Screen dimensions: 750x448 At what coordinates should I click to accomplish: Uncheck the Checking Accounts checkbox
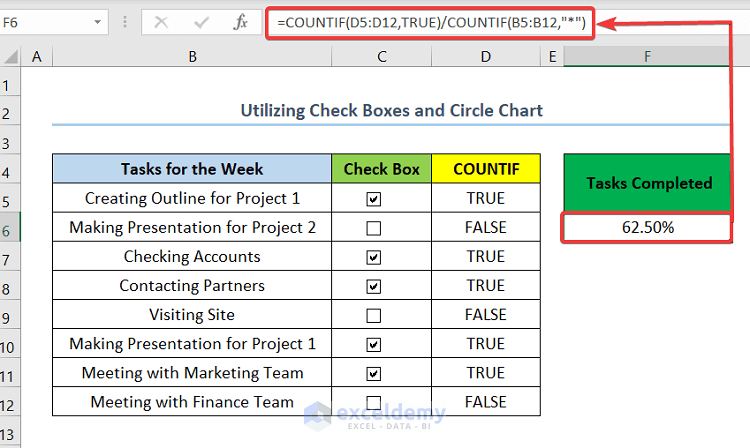coord(374,257)
